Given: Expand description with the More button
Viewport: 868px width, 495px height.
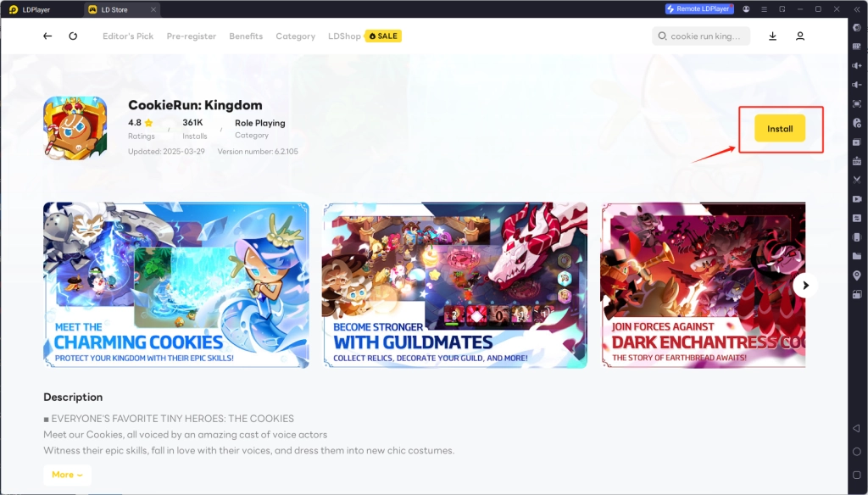Looking at the screenshot, I should click(x=68, y=475).
